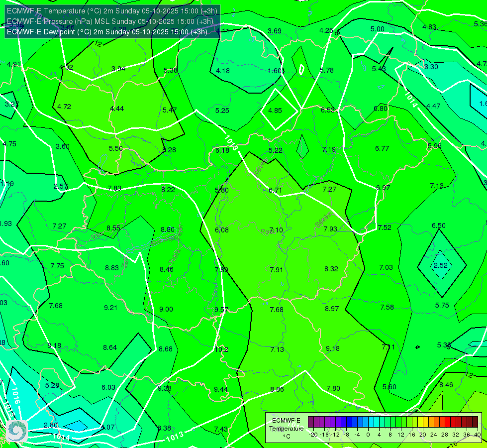487x448 pixels.
Task: Click the 1.60 temperature value
Action: coord(275,71)
